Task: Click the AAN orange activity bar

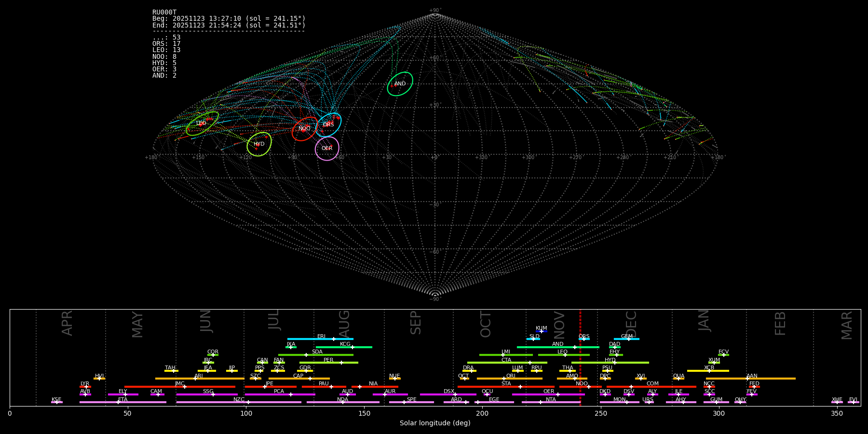Action: [751, 379]
